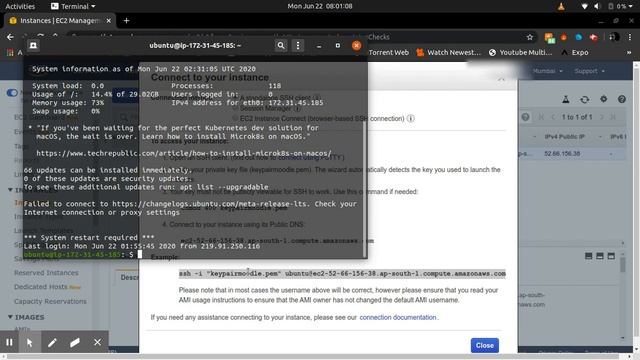Click the VLC cone tray icon
Image resolution: width=640 pixels, height=360 pixels.
point(561,6)
